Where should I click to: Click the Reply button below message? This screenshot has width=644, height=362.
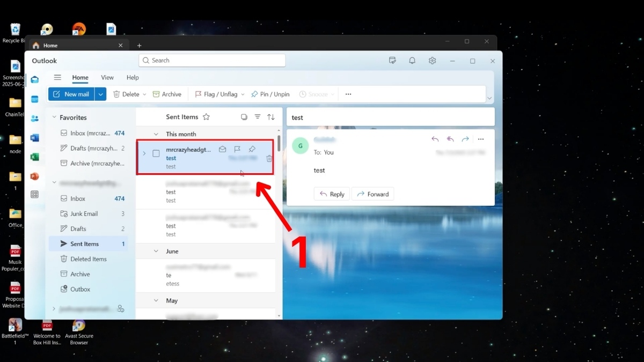(x=332, y=194)
